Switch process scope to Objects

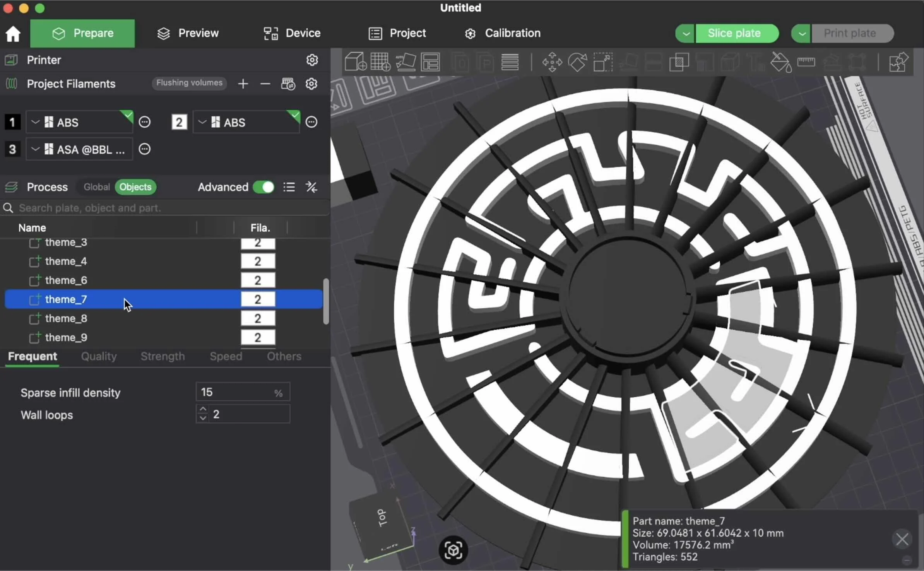click(135, 187)
